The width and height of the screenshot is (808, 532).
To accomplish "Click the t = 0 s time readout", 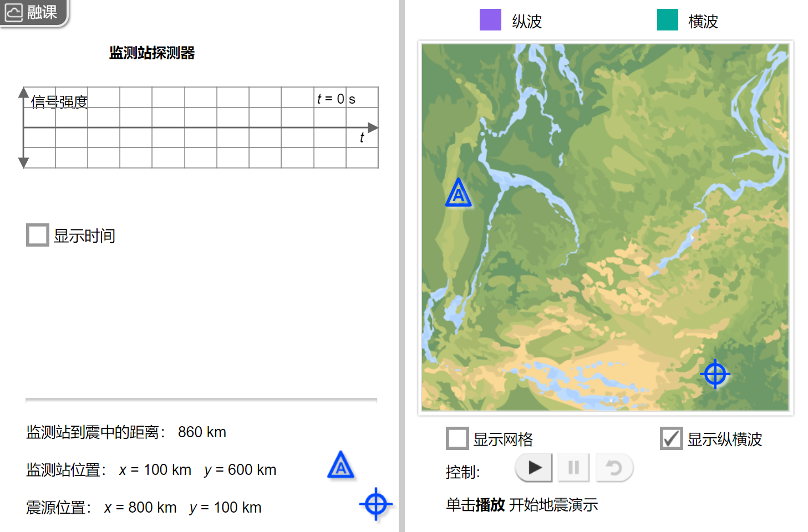I will click(336, 99).
